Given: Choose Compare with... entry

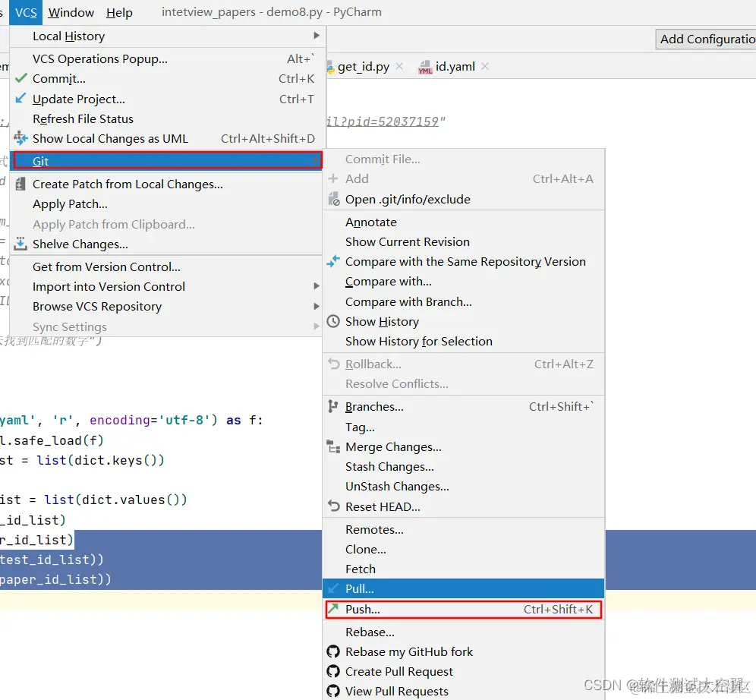Looking at the screenshot, I should point(463,281).
